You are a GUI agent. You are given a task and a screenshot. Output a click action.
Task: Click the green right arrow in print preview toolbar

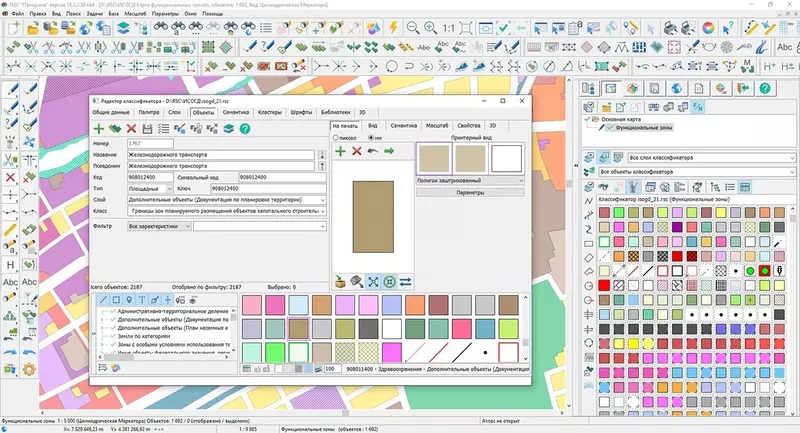coord(389,150)
